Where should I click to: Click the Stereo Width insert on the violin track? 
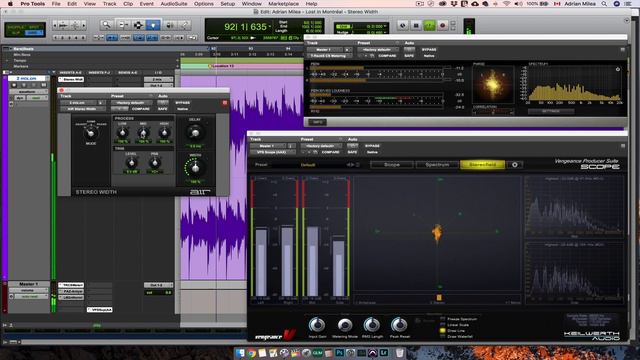tap(71, 79)
